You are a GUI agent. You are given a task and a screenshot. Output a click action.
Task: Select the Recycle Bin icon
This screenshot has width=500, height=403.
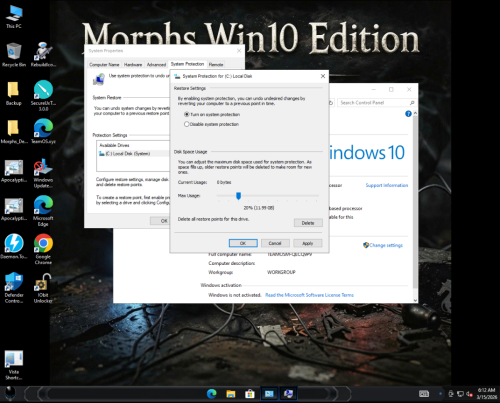[x=14, y=55]
